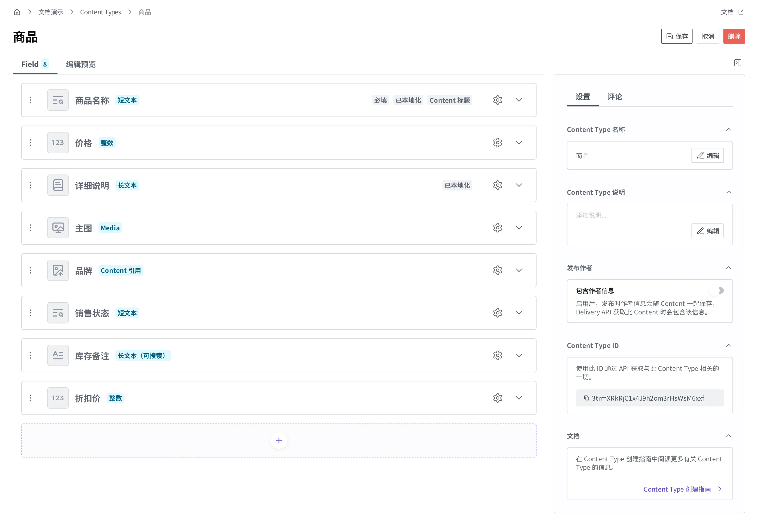Screen dimensions: 758x532
Task: Open 文档演示 breadcrumb
Action: [x=51, y=12]
